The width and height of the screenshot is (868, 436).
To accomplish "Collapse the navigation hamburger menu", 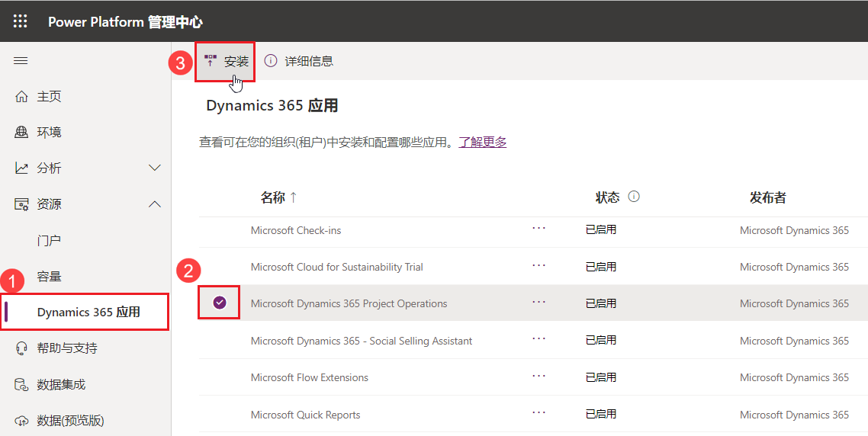I will coord(21,61).
